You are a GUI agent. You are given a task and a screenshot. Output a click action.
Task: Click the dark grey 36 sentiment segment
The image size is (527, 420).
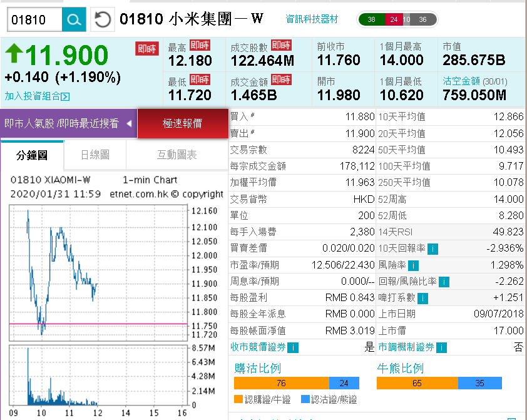click(423, 19)
